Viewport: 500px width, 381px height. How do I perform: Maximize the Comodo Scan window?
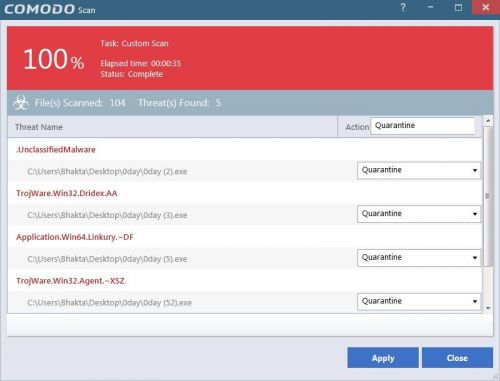pos(458,7)
